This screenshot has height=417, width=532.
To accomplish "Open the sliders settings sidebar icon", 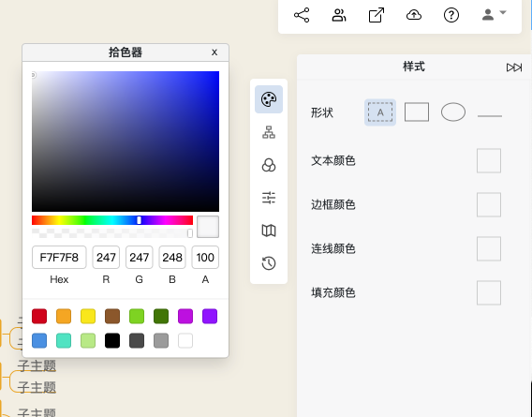I will [x=269, y=198].
